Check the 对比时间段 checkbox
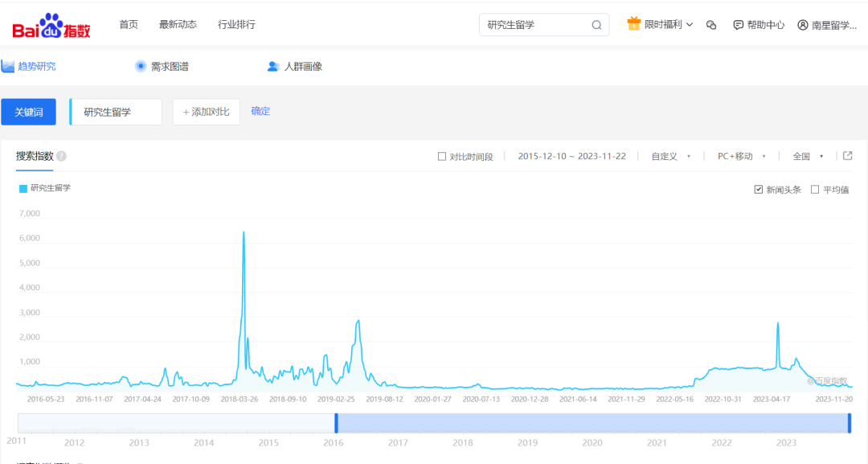Screen dimensions: 868x464 pyautogui.click(x=442, y=157)
